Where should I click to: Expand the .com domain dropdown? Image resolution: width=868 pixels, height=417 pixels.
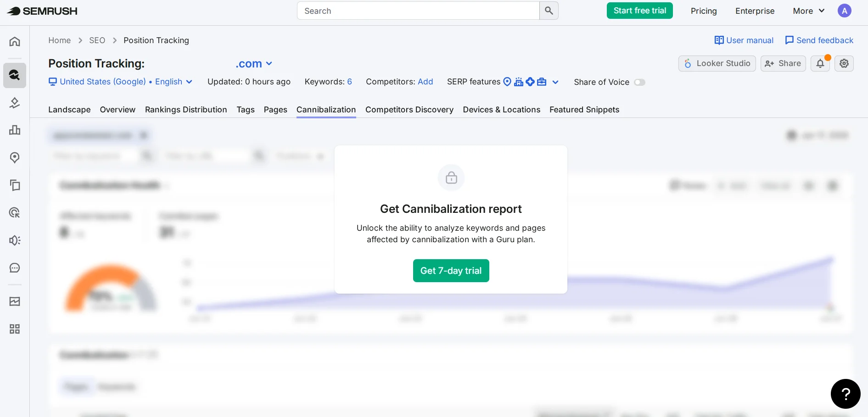click(x=254, y=64)
